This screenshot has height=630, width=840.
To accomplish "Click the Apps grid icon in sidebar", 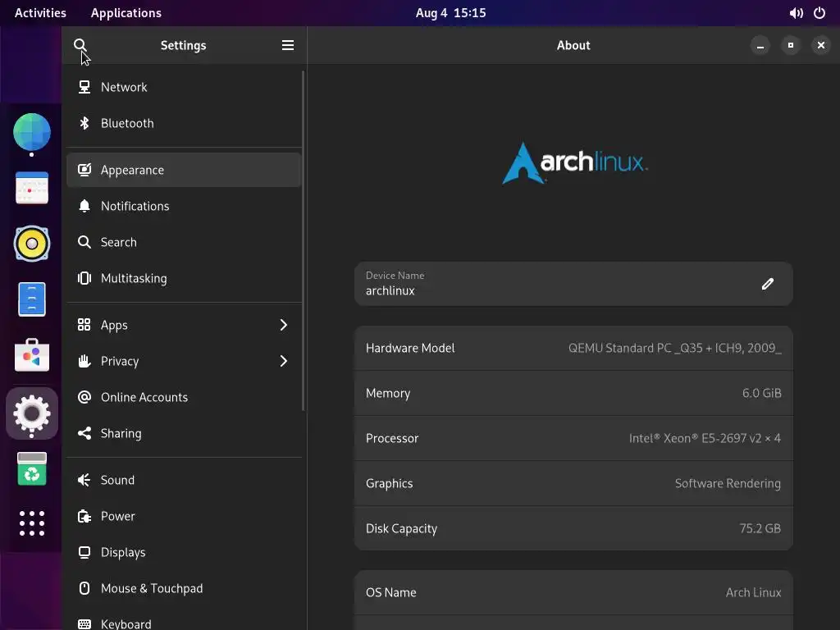I will tap(84, 325).
